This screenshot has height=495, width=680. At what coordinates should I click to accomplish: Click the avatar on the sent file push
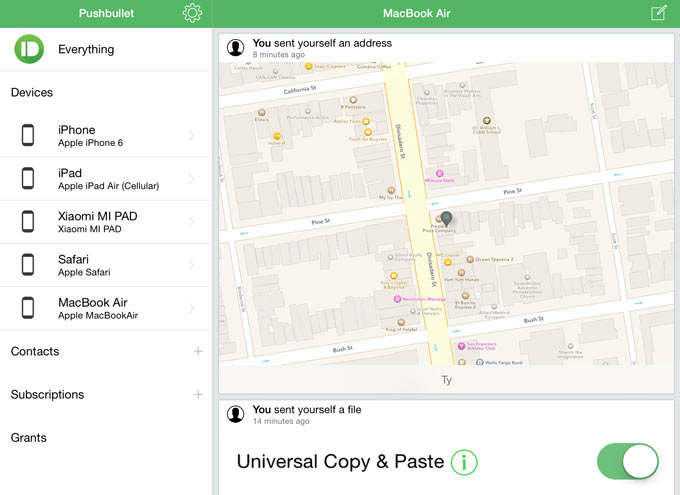click(x=236, y=414)
